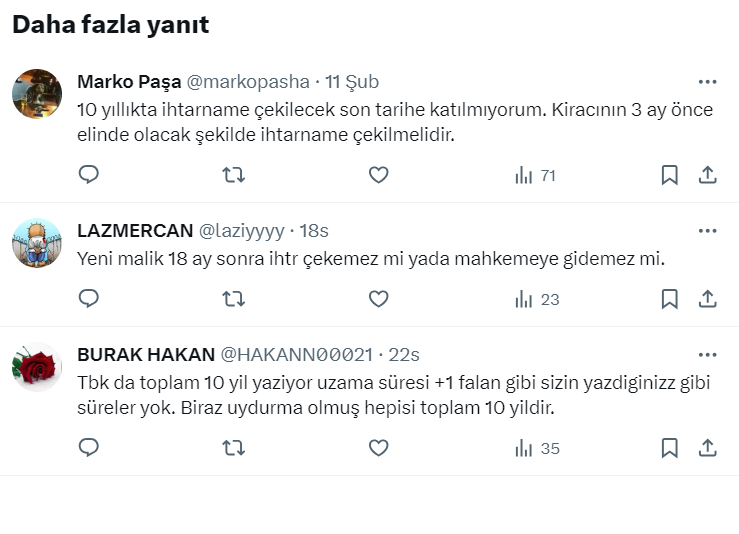Viewport: 739px width, 534px height.
Task: Like BURAK HAKAN's reply
Action: coord(378,448)
